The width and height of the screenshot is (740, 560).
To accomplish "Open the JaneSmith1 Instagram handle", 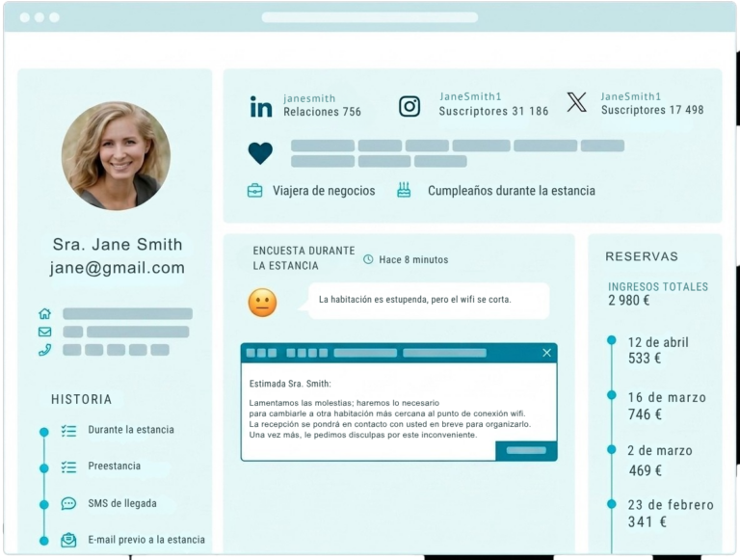I will tap(470, 96).
